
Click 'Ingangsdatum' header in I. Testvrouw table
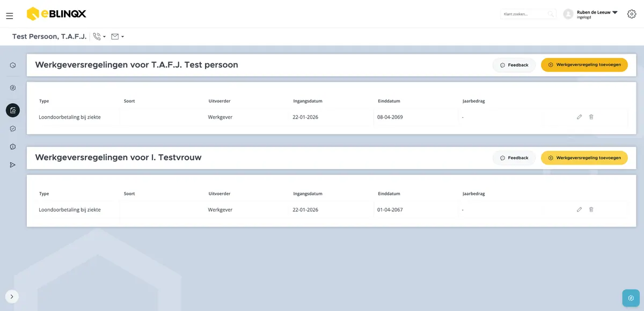[308, 194]
